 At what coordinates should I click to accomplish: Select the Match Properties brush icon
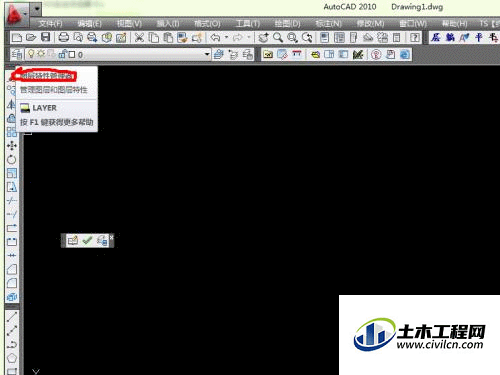pos(182,37)
